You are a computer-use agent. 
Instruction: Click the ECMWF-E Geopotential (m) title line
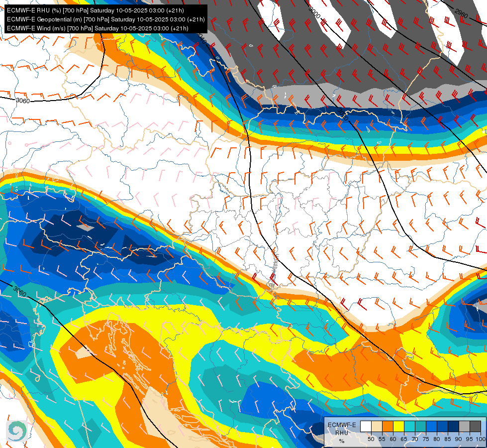tap(105, 19)
